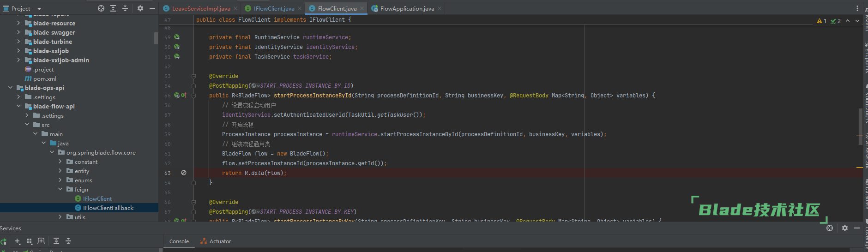Expand blade-swagger module
This screenshot has height=252, width=868.
pyautogui.click(x=18, y=32)
